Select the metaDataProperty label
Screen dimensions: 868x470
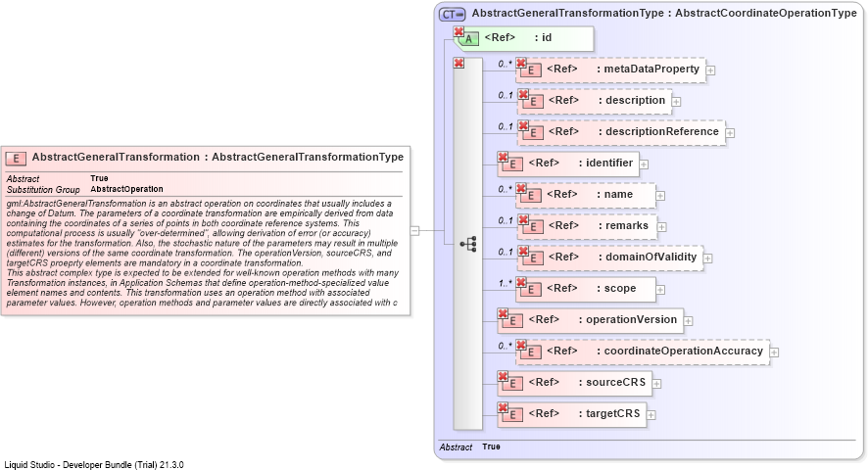click(x=651, y=70)
